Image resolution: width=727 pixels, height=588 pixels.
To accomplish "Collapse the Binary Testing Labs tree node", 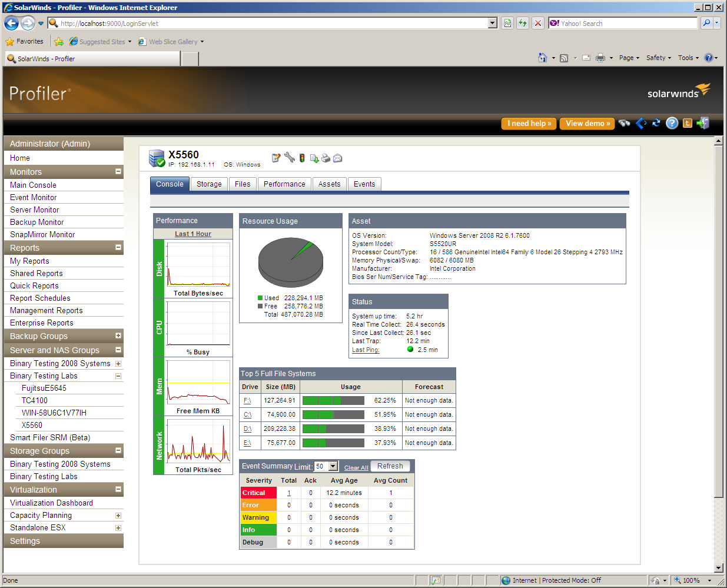I will tap(118, 376).
